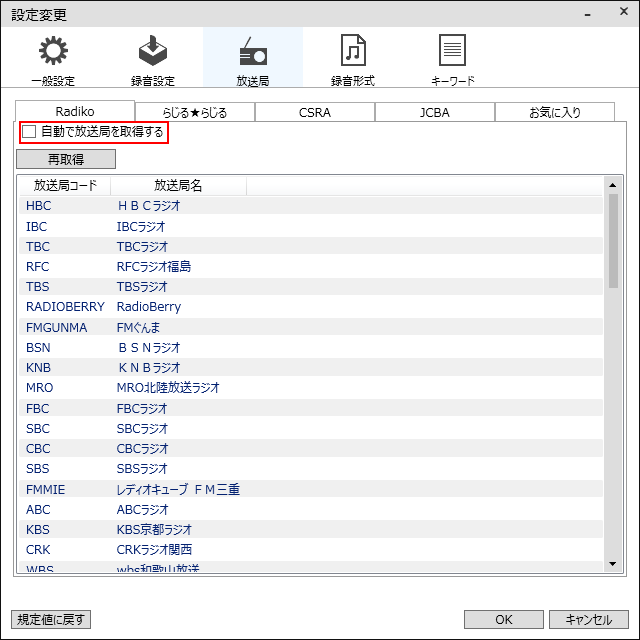The width and height of the screenshot is (640, 640).
Task: Click the station list scrollbar thumb
Action: tap(613, 241)
